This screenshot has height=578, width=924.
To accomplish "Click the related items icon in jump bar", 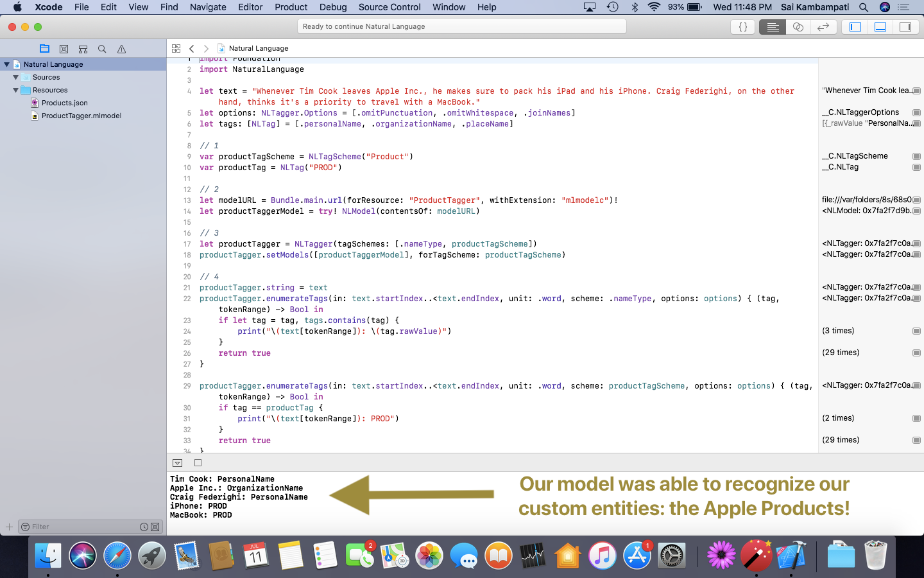I will pyautogui.click(x=176, y=48).
